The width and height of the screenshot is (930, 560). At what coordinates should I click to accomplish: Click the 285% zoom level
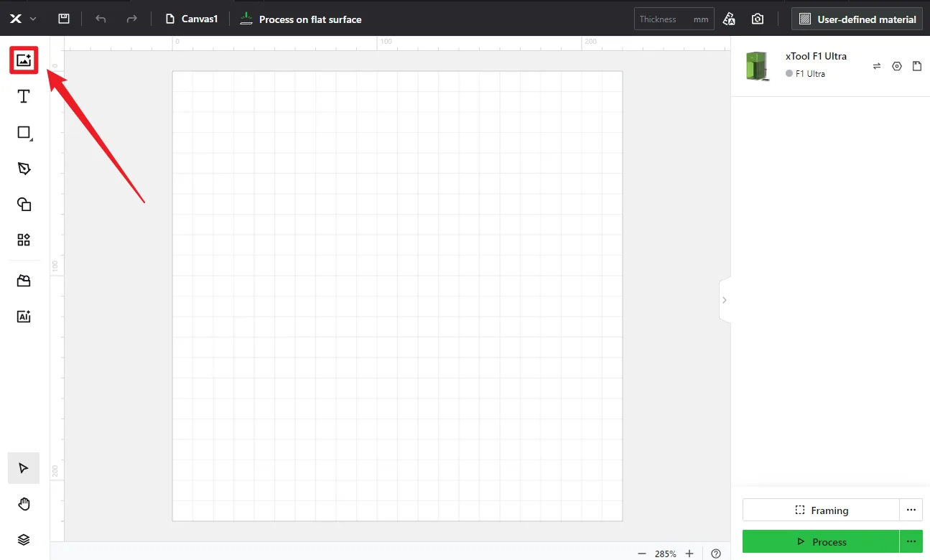[x=666, y=554]
